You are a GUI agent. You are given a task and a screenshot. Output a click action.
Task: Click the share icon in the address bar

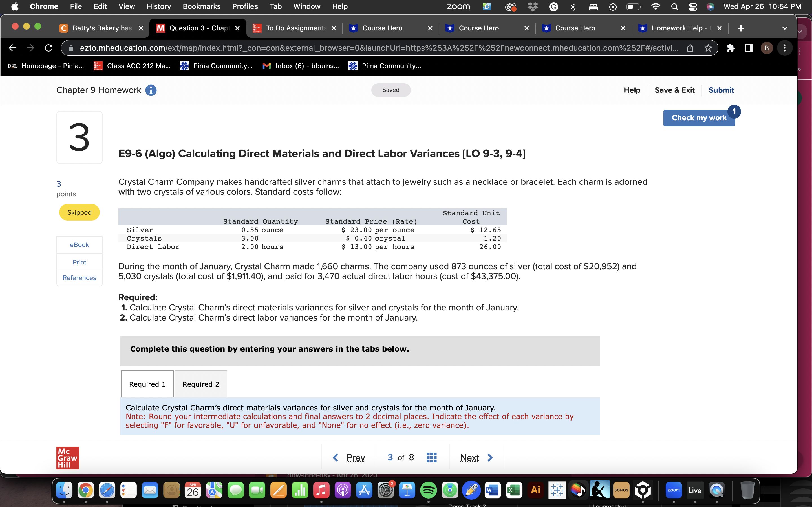(x=690, y=48)
